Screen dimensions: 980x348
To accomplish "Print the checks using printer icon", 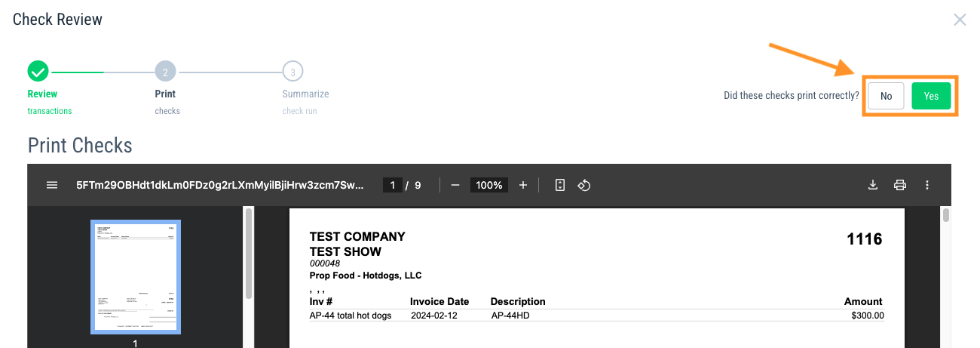I will (x=899, y=185).
